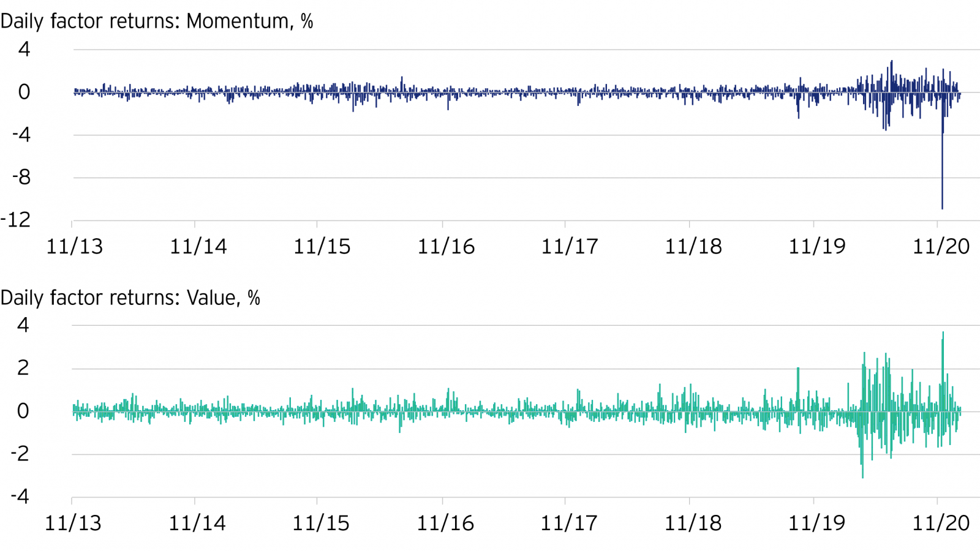Select 11/14 on the Value x-axis

(x=197, y=523)
